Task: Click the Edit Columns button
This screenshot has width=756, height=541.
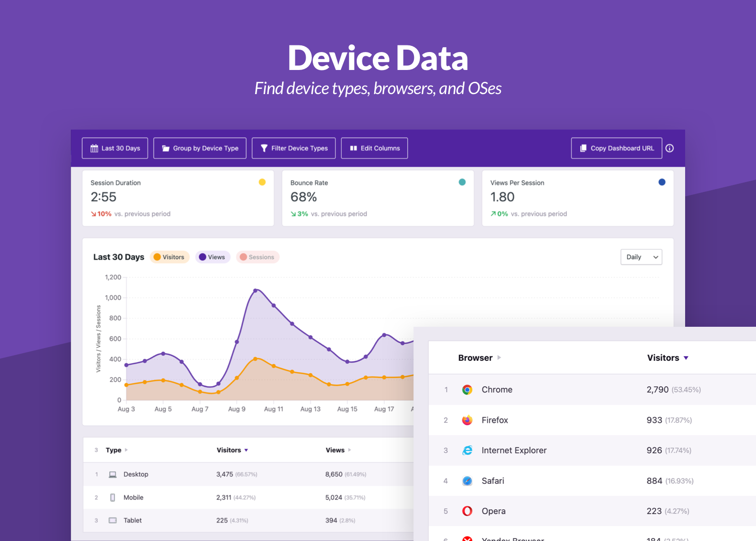Action: 374,148
